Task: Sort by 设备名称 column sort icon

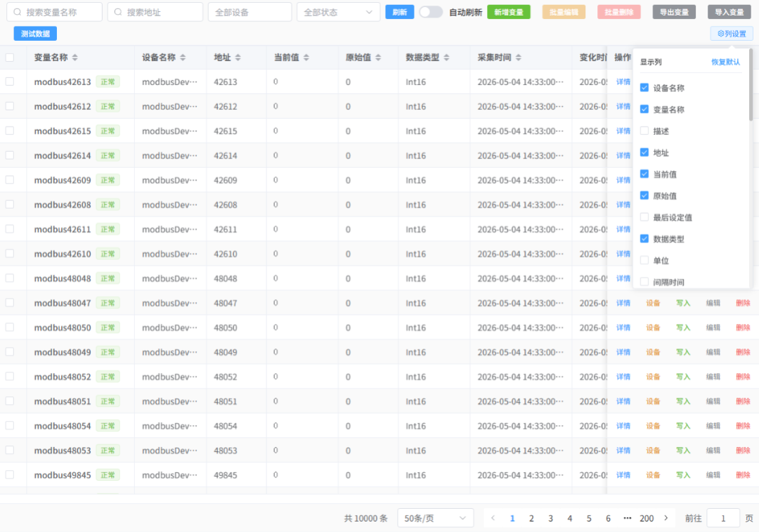Action: (183, 58)
